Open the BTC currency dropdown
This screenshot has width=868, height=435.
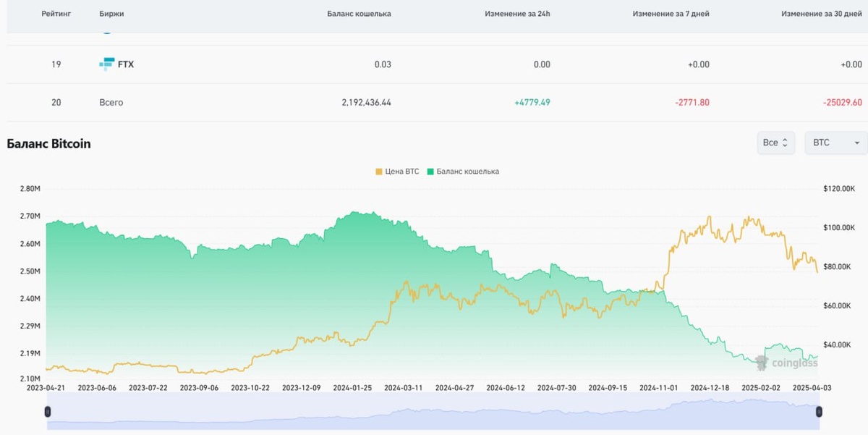[835, 143]
